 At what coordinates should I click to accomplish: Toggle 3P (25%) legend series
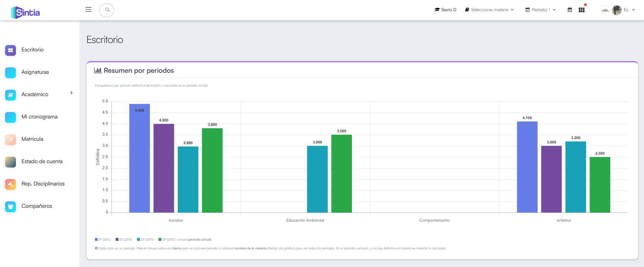pos(145,240)
